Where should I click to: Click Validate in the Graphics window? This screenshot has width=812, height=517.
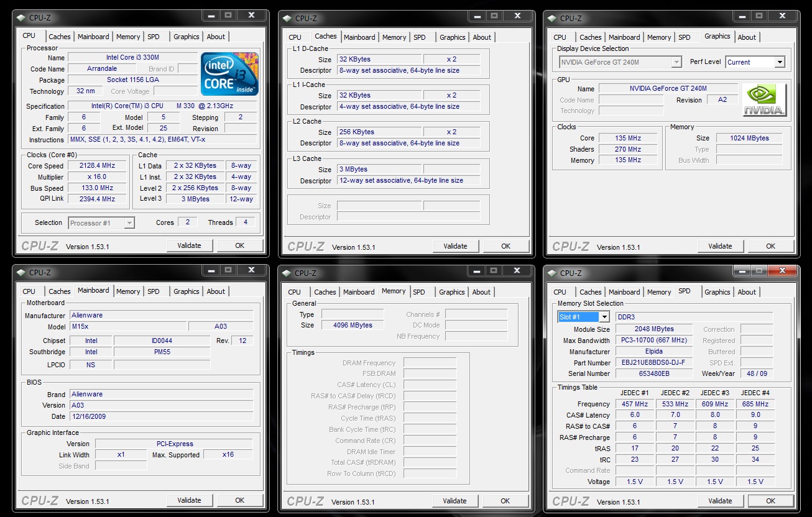(720, 246)
